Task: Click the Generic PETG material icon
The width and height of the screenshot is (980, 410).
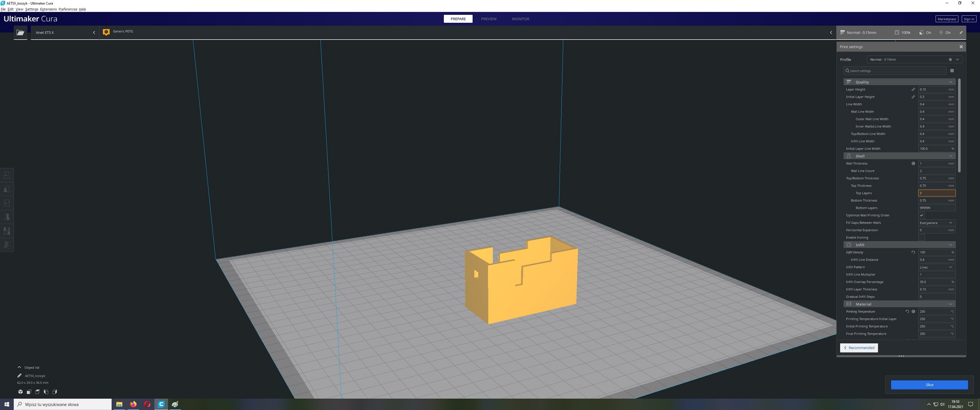Action: pyautogui.click(x=106, y=32)
